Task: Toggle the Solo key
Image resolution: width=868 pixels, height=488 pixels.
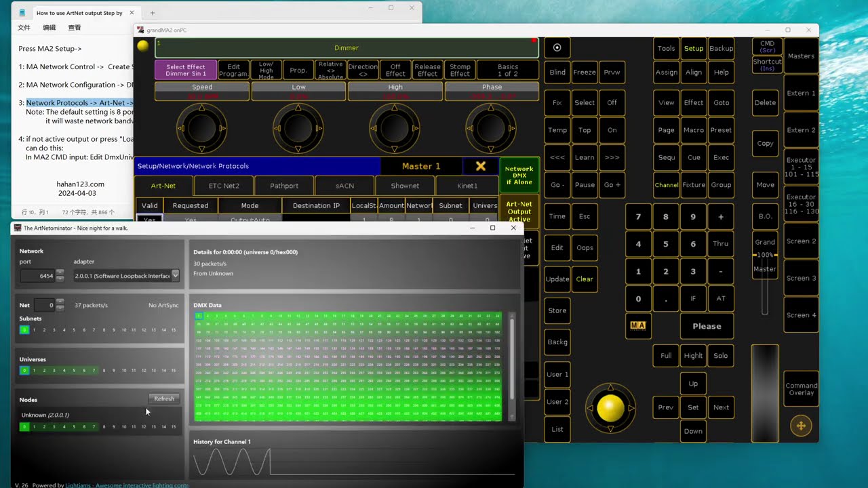Action: point(721,355)
